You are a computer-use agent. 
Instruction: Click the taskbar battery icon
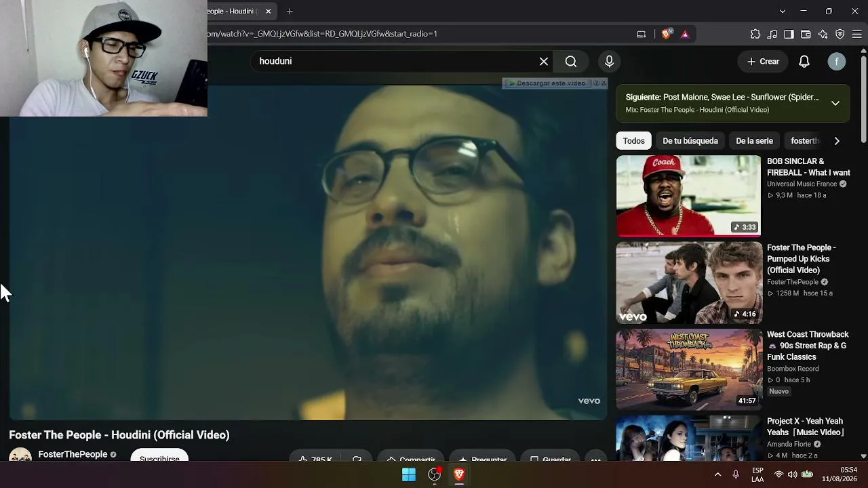[x=807, y=475]
